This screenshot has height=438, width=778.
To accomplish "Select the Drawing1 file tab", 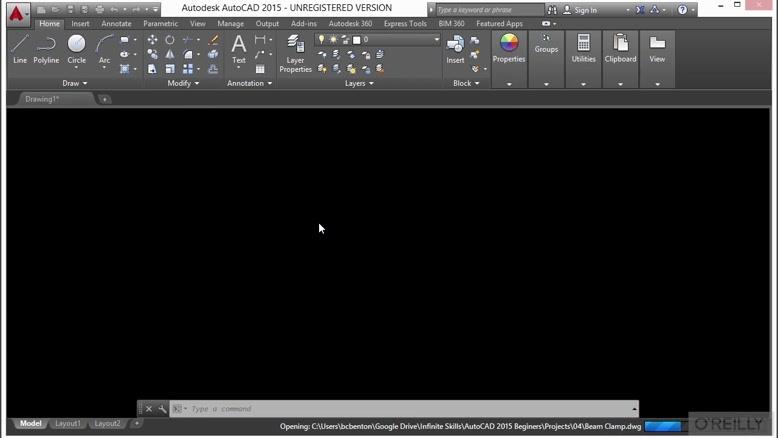I will click(55, 99).
